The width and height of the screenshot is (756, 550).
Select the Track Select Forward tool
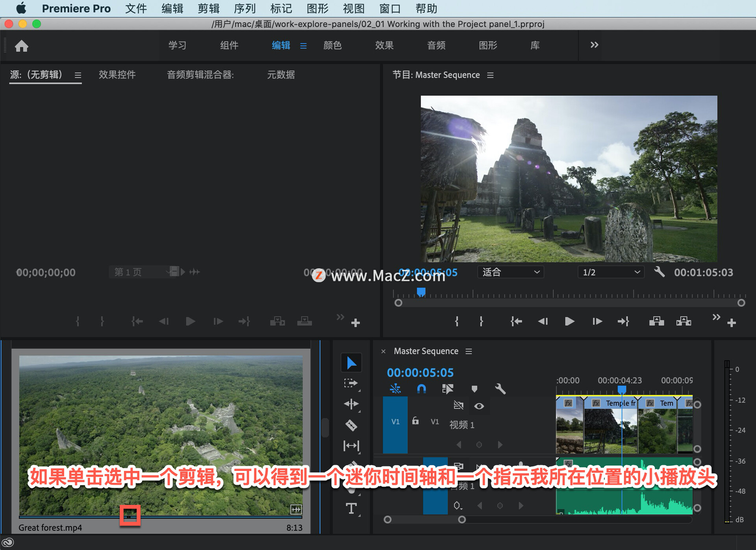(351, 383)
